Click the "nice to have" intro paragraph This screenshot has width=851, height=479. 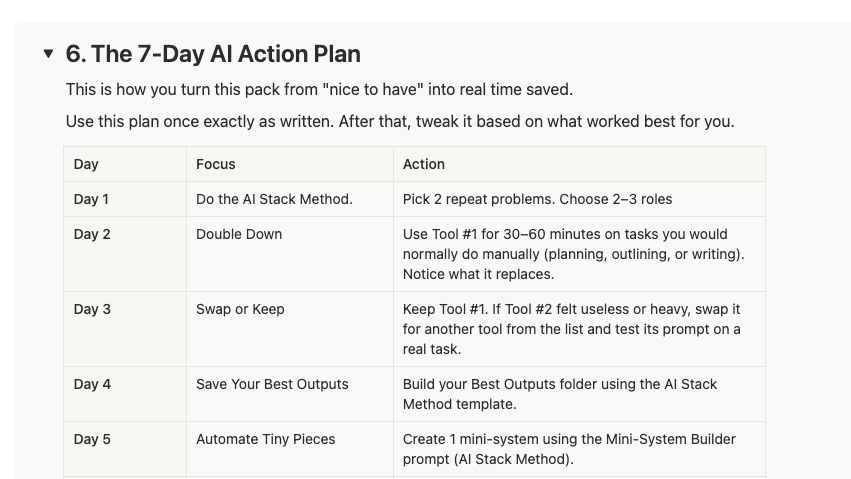tap(319, 89)
